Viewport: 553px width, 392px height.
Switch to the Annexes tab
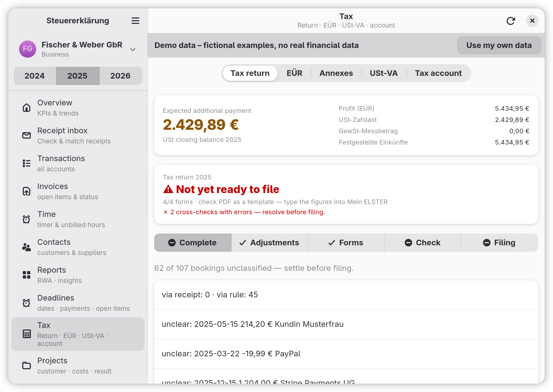(x=336, y=73)
